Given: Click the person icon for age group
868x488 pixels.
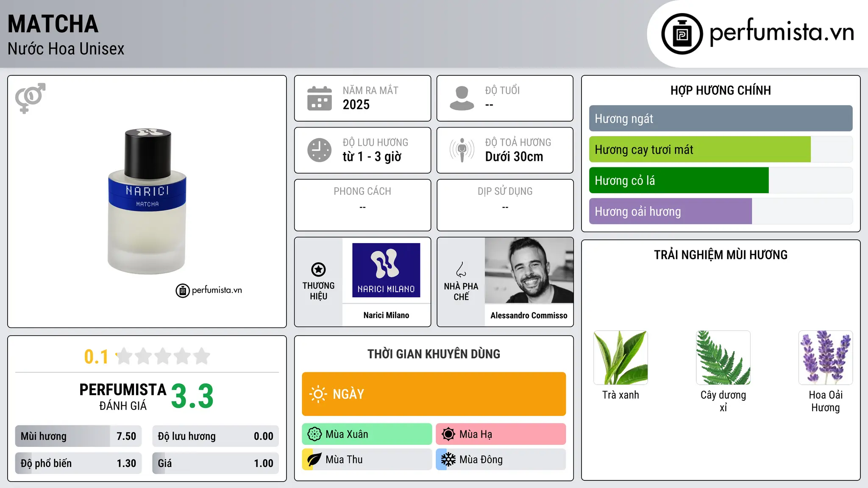Looking at the screenshot, I should pyautogui.click(x=462, y=98).
